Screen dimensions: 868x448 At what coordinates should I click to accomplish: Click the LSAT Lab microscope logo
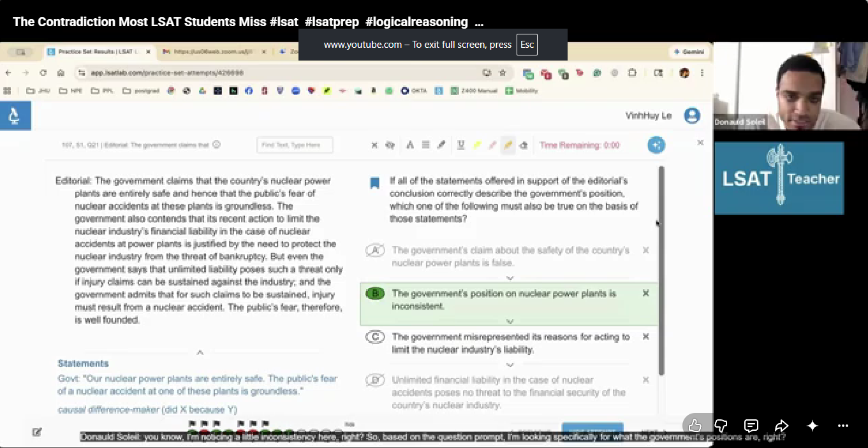[15, 115]
